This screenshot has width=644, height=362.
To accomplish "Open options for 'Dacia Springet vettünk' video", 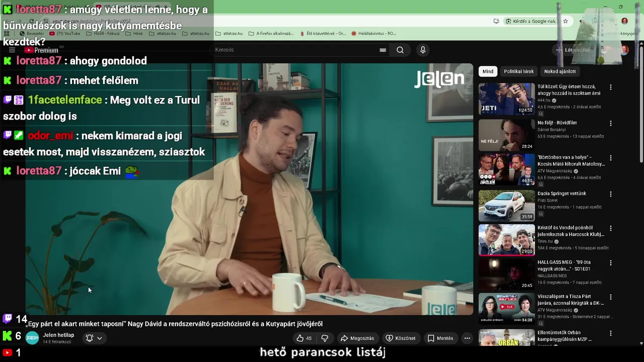I will [x=611, y=194].
